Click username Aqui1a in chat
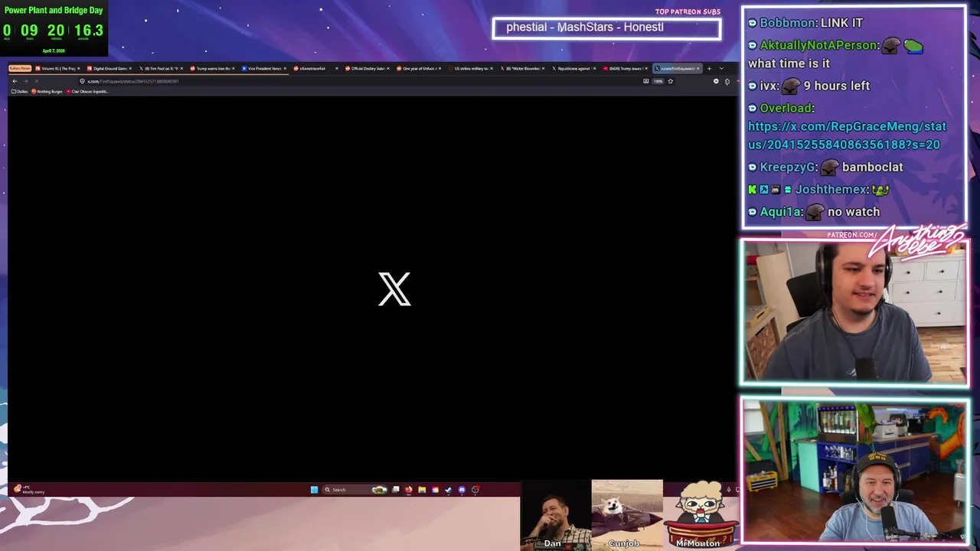The width and height of the screenshot is (980, 551). (781, 212)
